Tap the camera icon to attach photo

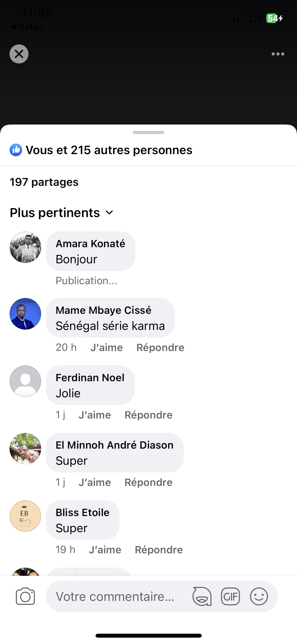pos(25,596)
